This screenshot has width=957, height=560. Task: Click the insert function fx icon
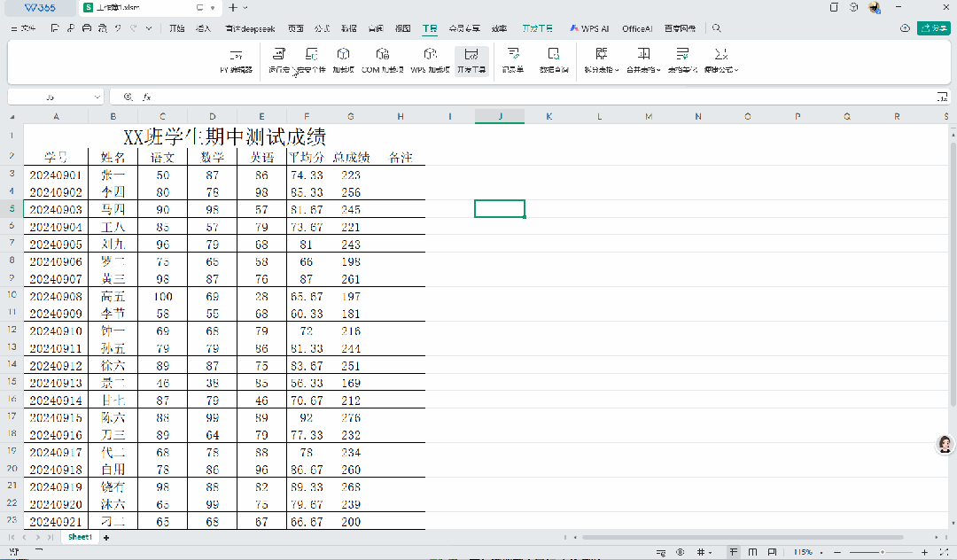147,97
